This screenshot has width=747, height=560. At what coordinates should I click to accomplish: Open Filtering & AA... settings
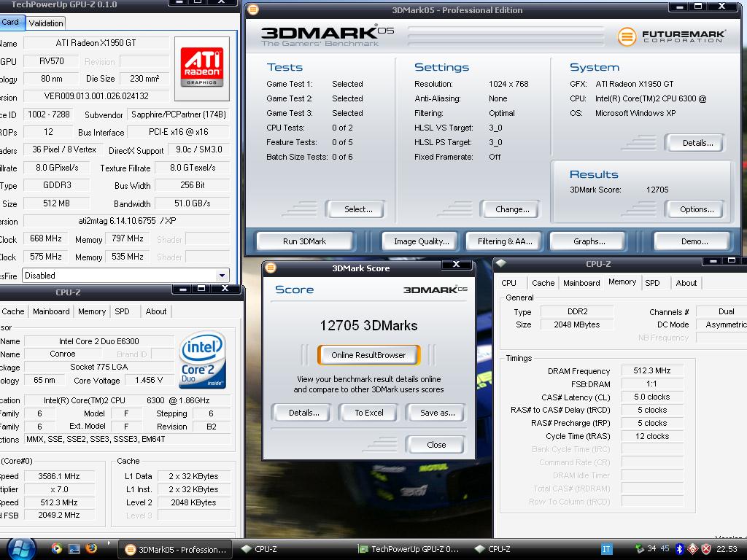click(x=505, y=241)
